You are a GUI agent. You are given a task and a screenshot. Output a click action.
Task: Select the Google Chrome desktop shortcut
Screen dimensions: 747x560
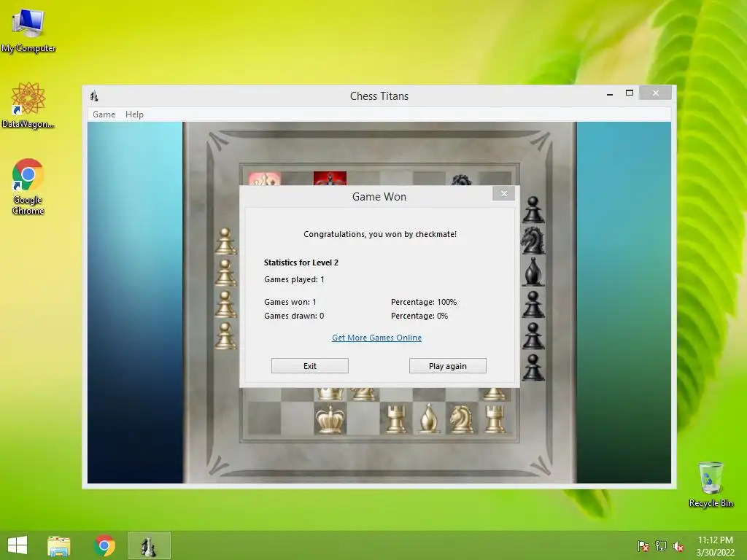tap(28, 187)
